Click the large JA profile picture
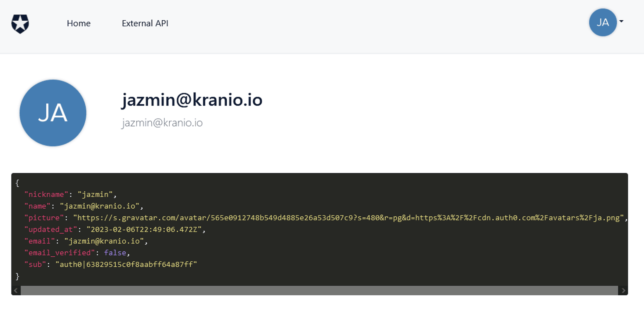644x314 pixels. [x=53, y=113]
